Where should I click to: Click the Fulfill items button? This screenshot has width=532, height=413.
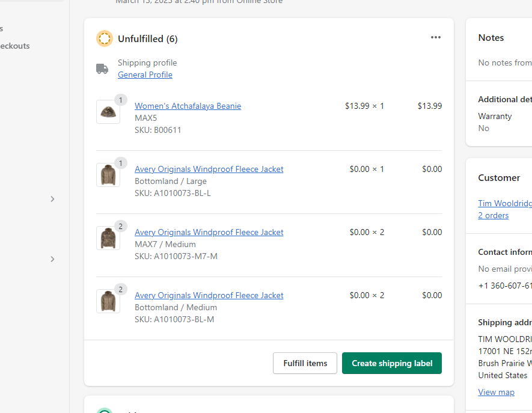pos(305,363)
